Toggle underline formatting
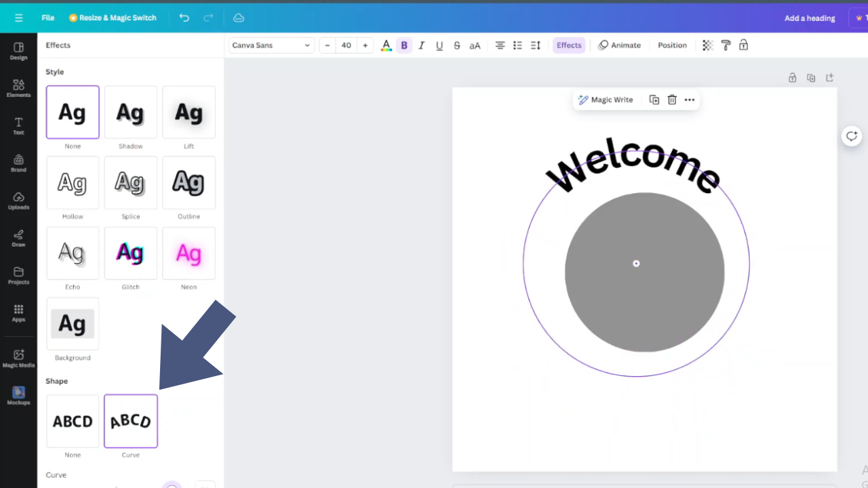Viewport: 868px width, 488px height. coord(439,45)
